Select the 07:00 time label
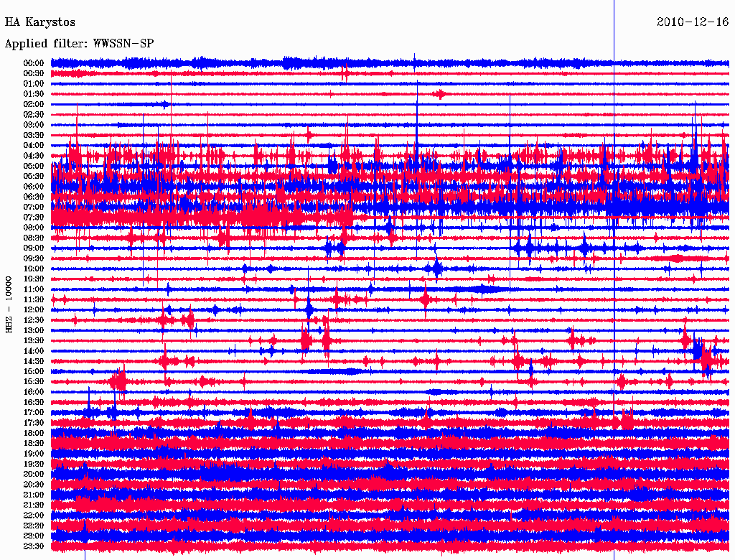 click(x=33, y=207)
